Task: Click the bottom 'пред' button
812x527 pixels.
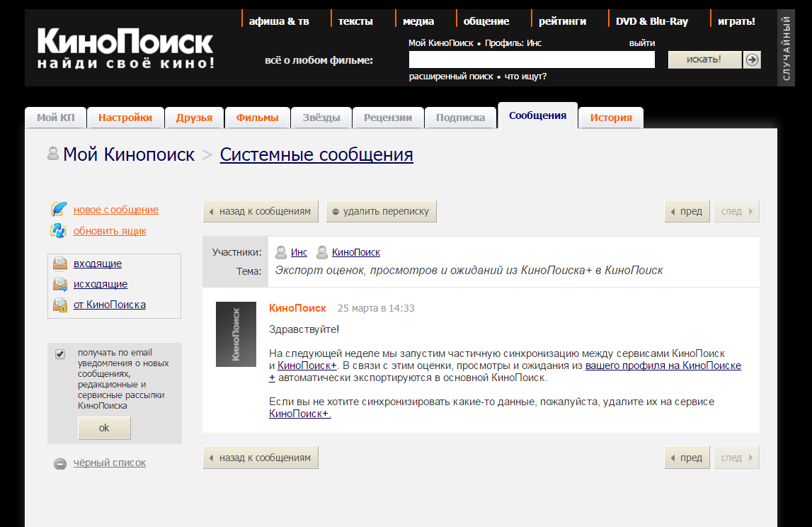Action: tap(687, 458)
